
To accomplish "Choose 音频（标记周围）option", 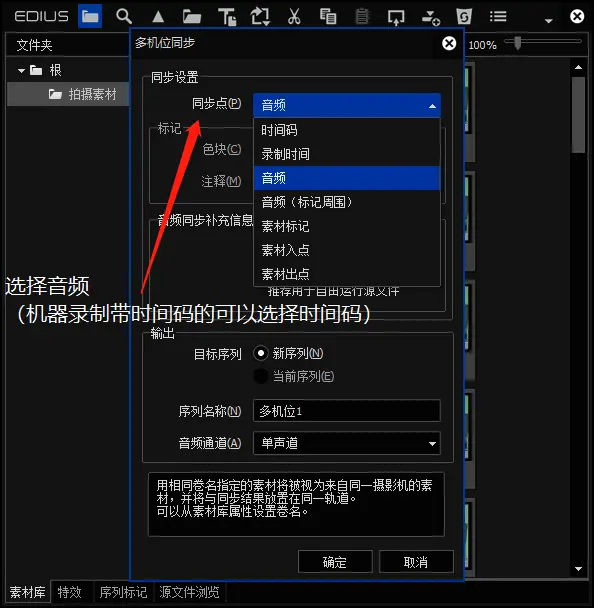I will point(347,202).
